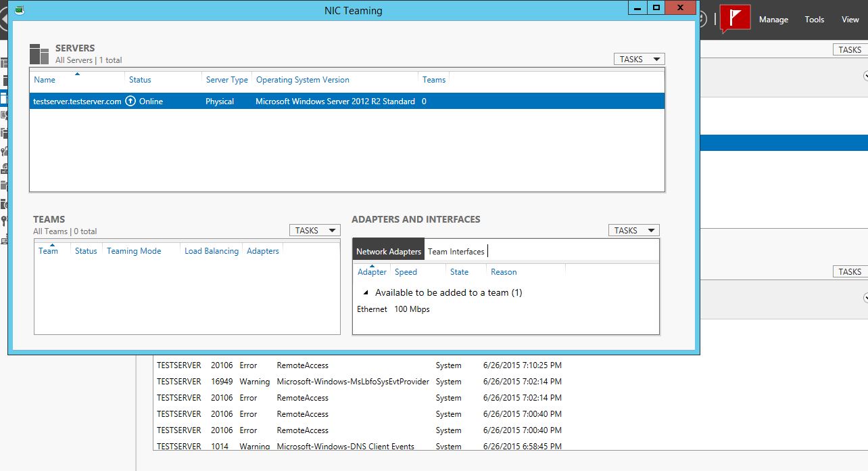Sort servers by Operating System Version
Screen dimensions: 868x471
302,80
